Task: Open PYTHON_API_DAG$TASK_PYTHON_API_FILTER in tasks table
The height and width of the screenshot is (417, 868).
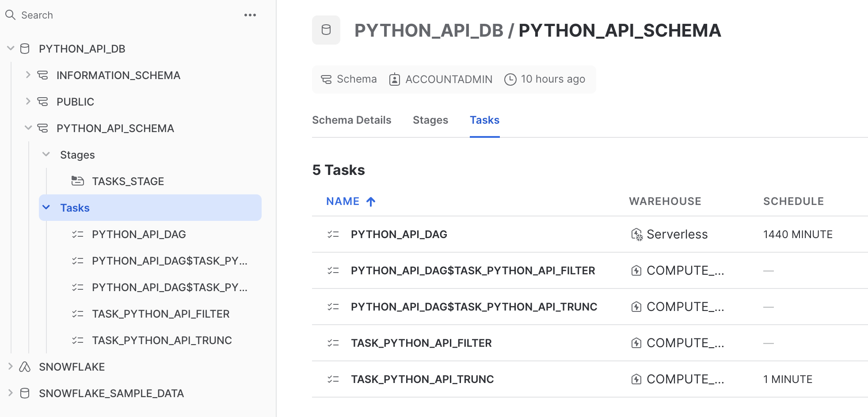Action: point(472,271)
